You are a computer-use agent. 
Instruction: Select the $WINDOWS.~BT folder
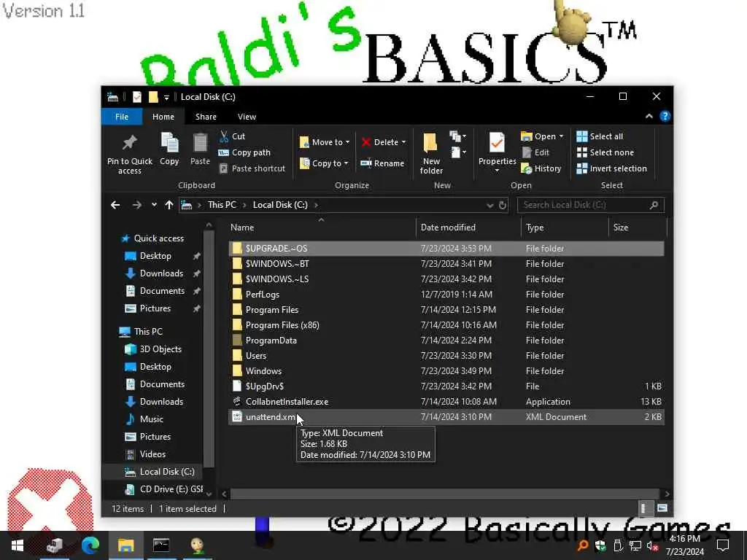pyautogui.click(x=446, y=264)
